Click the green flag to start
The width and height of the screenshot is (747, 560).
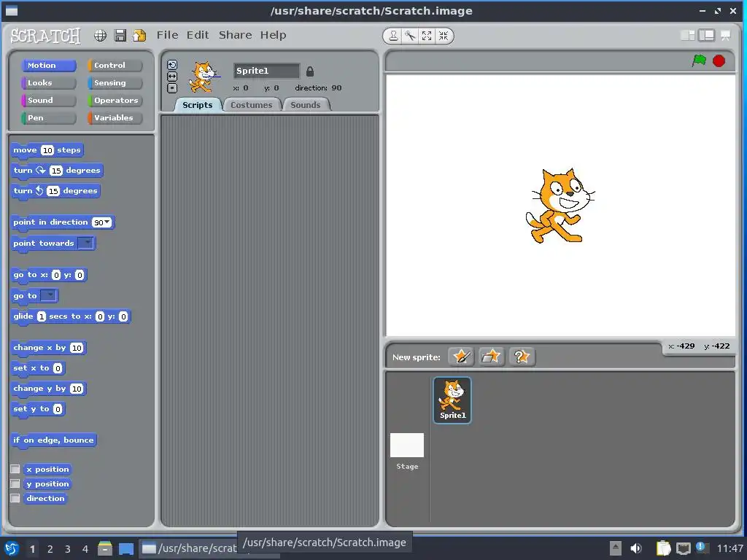pos(699,61)
